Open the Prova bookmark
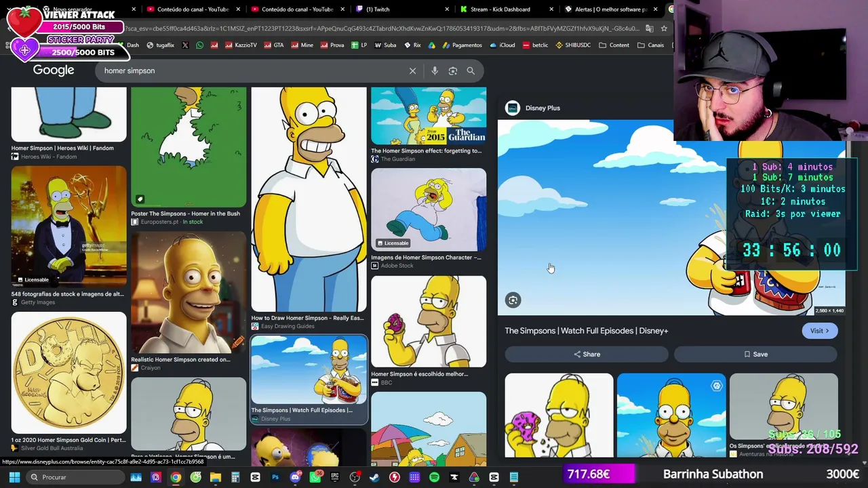868x488 pixels. (x=332, y=45)
